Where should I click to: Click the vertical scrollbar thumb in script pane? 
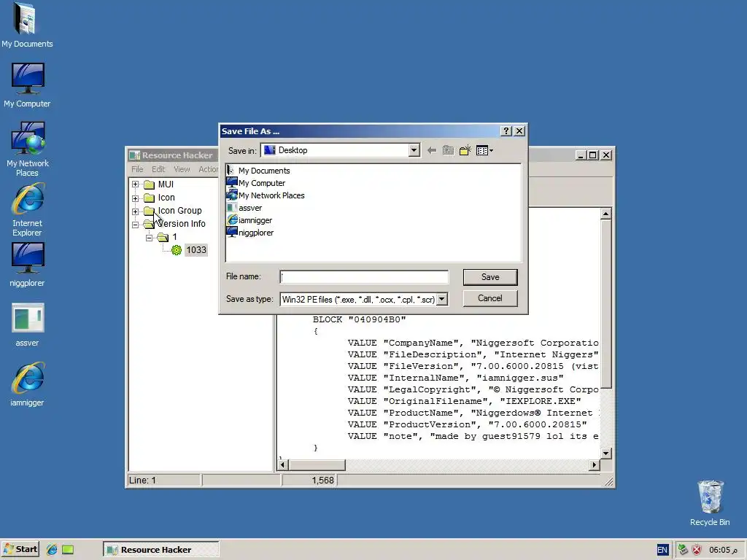tap(605, 304)
